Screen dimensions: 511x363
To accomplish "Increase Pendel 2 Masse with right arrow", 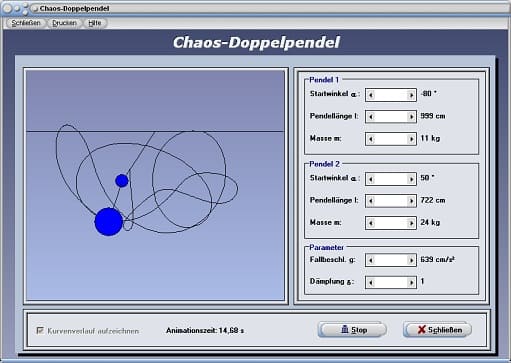I will tap(411, 223).
